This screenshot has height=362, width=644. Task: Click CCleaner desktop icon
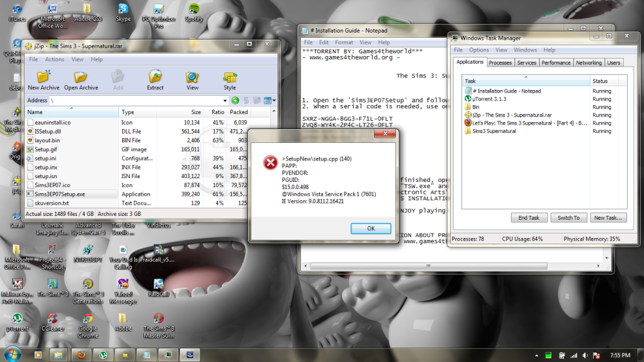[x=53, y=322]
